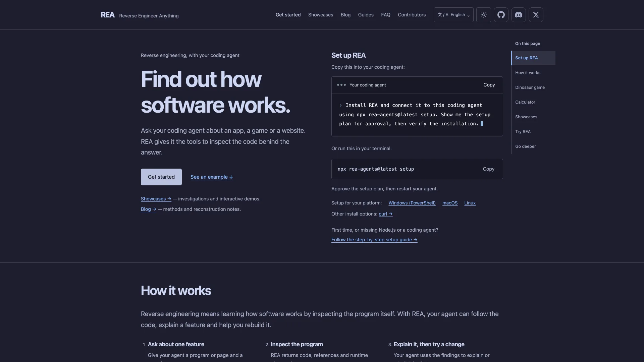The width and height of the screenshot is (644, 362).
Task: Open Contributors in top navigation
Action: tap(412, 15)
